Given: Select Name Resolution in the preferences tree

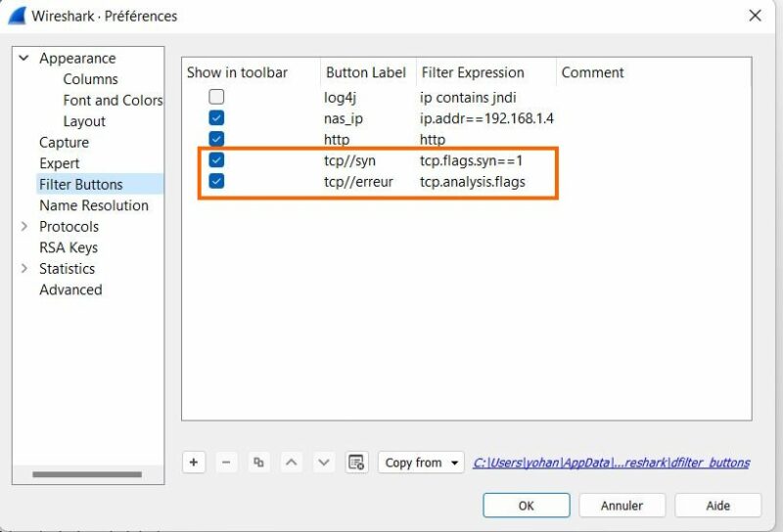Looking at the screenshot, I should coord(94,205).
